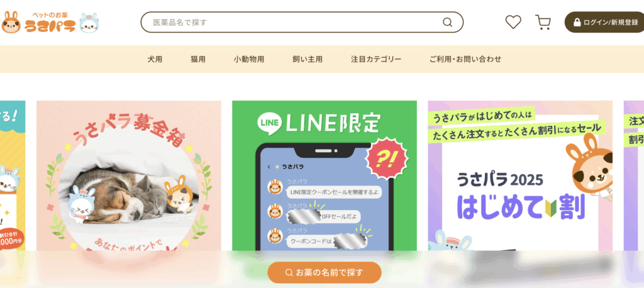This screenshot has width=644, height=288.
Task: Open the 犬用 menu
Action: click(155, 59)
